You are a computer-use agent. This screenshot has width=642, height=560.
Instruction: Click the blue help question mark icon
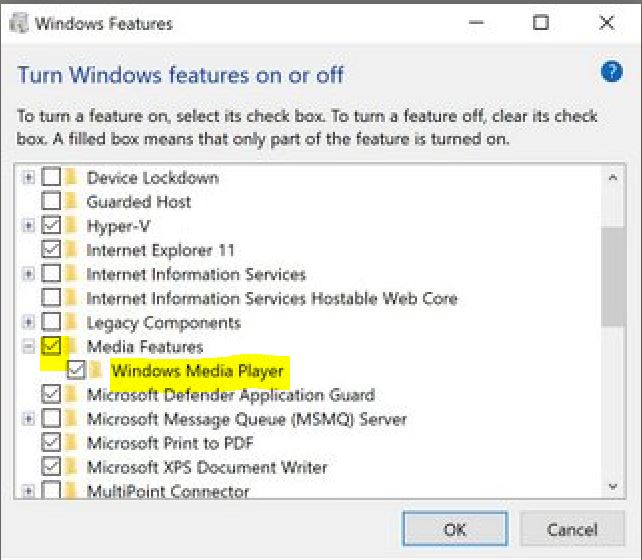coord(611,72)
